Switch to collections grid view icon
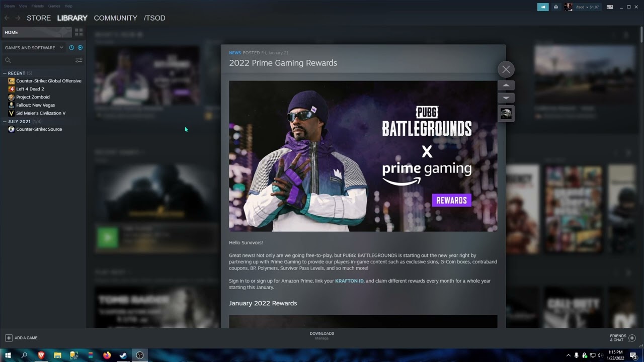 click(x=79, y=32)
